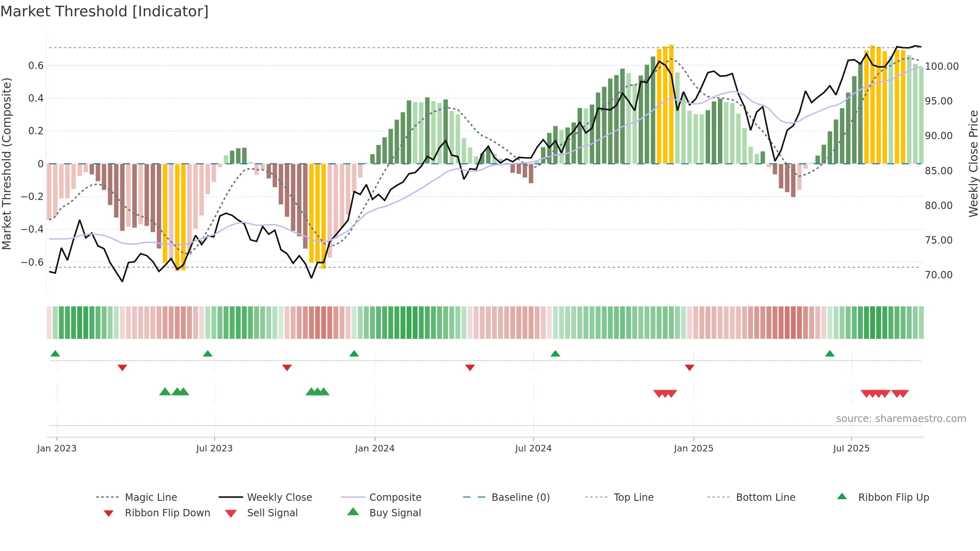Click the red Ribbon Flip Down legend triangle icon
The image size is (980, 551).
(109, 513)
